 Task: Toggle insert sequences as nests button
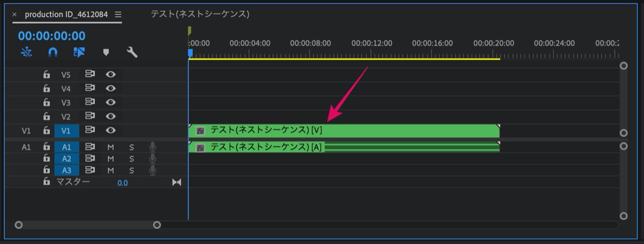[27, 52]
